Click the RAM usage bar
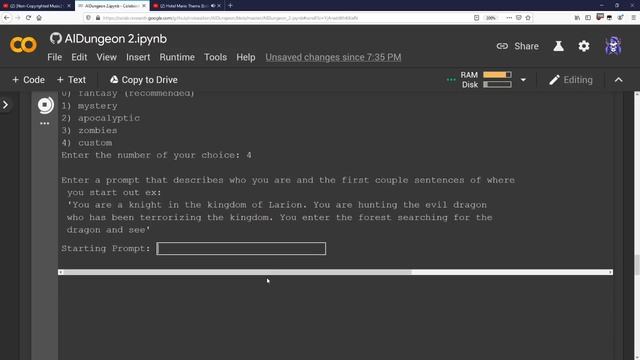Image resolution: width=640 pixels, height=360 pixels. click(497, 75)
